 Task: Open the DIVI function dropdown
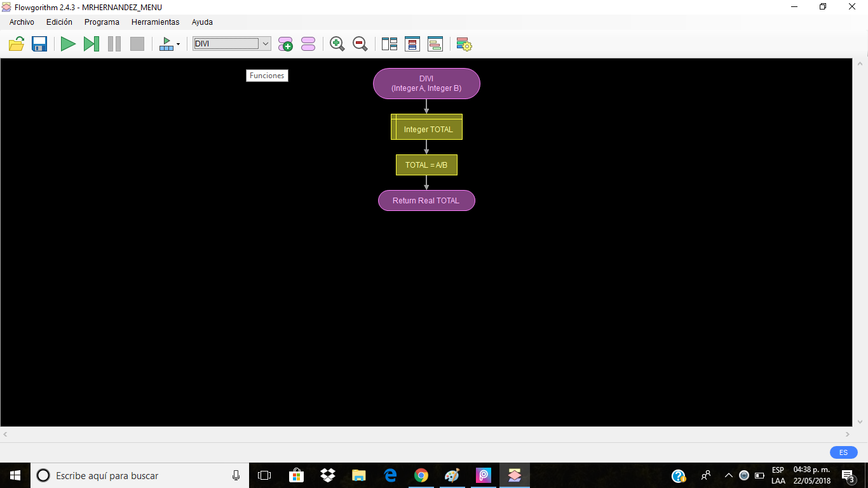click(265, 44)
